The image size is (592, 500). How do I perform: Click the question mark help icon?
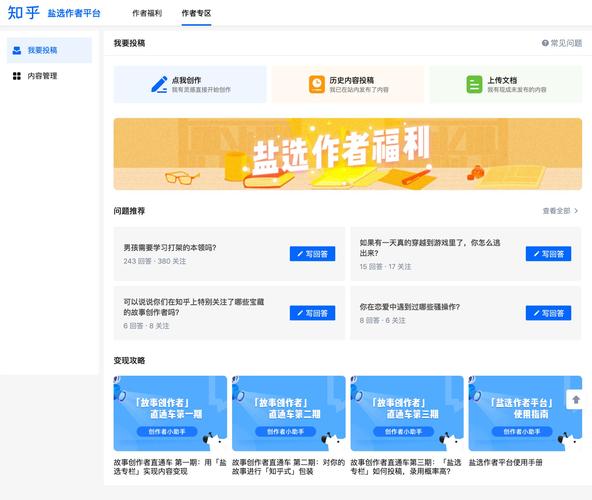point(545,43)
